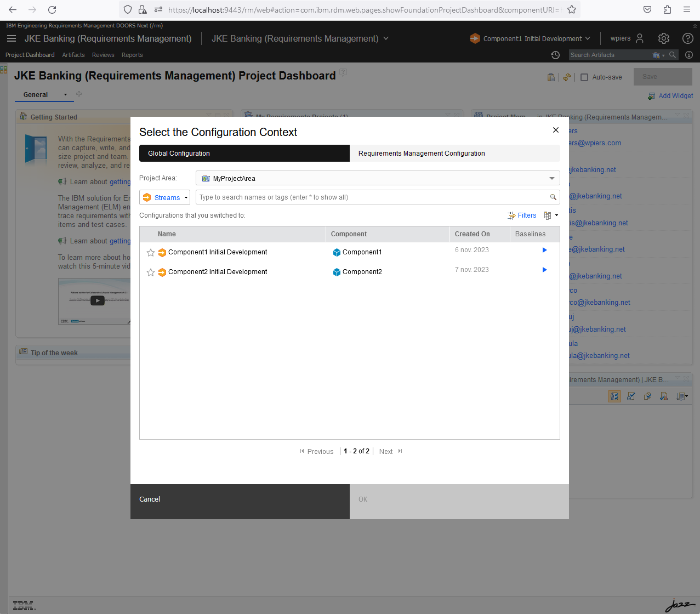Open Project Dashboard menu item

tap(30, 55)
